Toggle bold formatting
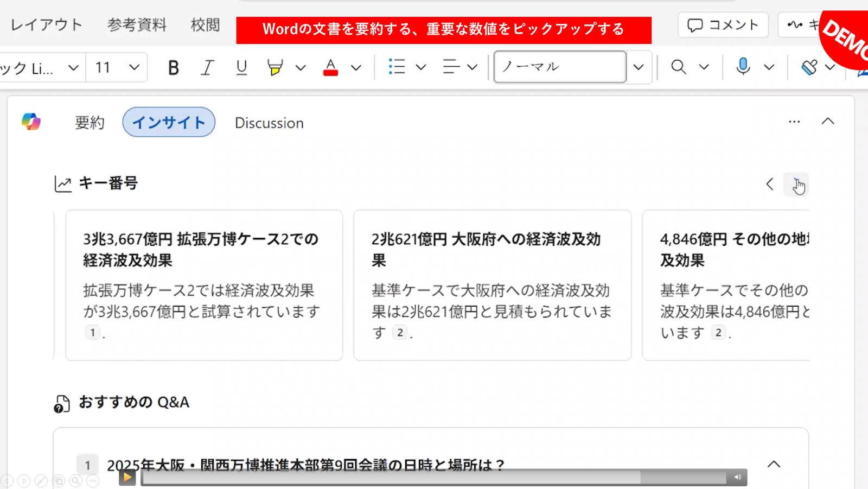 (173, 67)
